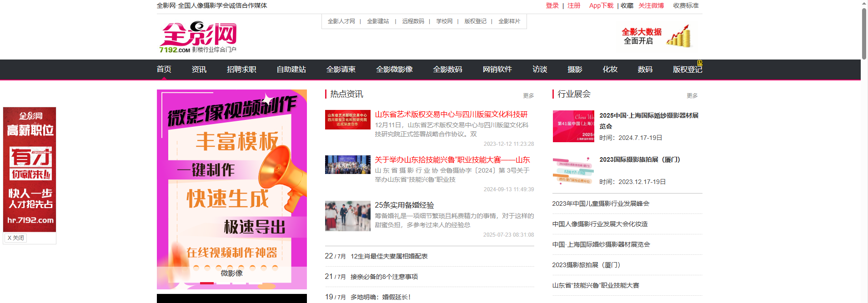Select 访谈 in main navigation
The width and height of the screenshot is (868, 303).
click(540, 69)
